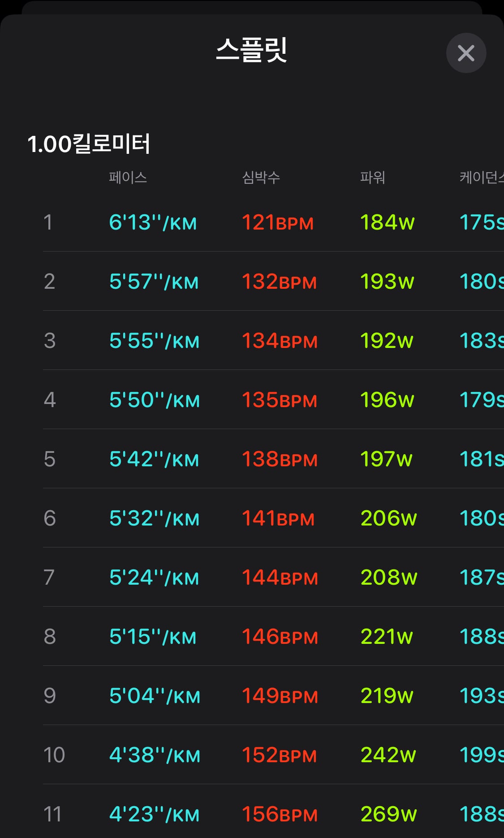Tap heart rate 146BPM in split 8

[280, 637]
